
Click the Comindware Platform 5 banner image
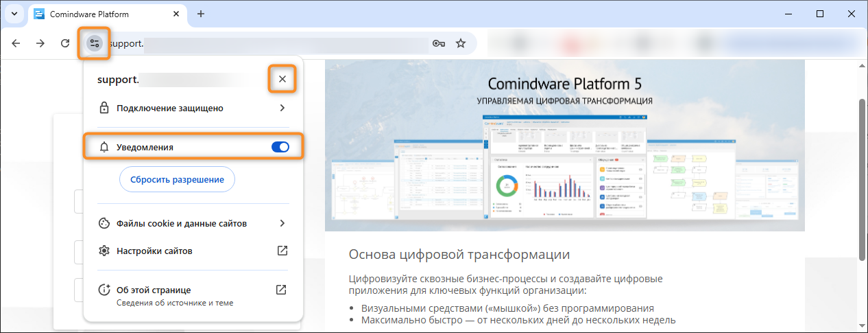point(564,145)
